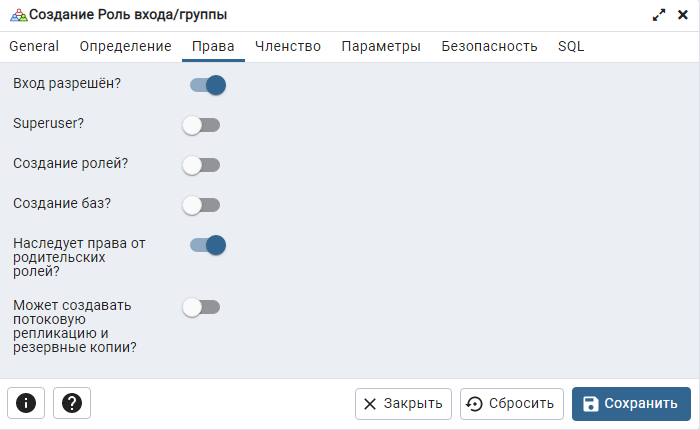Toggle 'Наследует права от родительских ролей?' switch

click(x=207, y=245)
